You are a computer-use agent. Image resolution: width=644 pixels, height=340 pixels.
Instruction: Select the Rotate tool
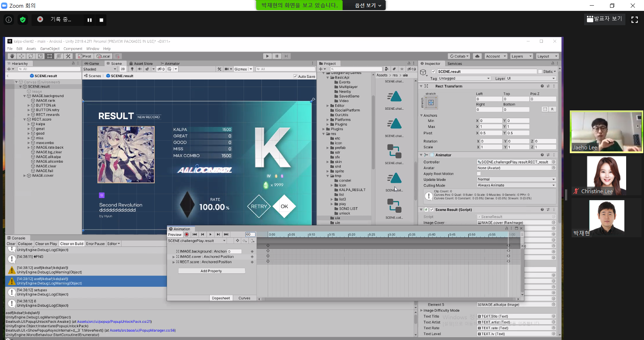31,56
